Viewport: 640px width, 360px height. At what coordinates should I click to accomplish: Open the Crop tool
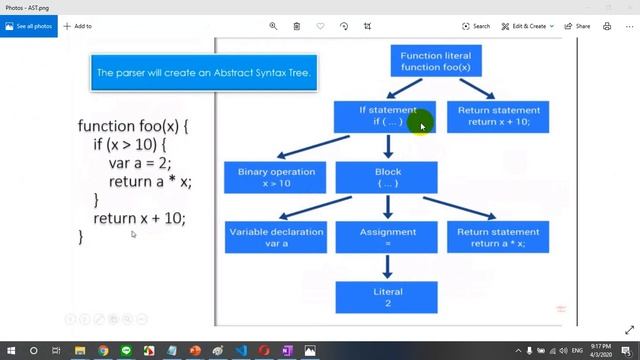(367, 26)
